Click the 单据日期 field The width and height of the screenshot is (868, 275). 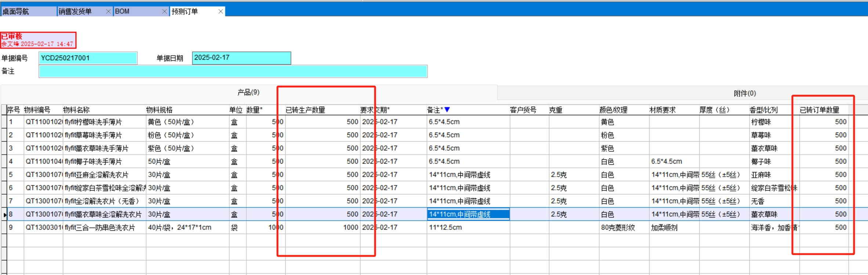[x=241, y=58]
